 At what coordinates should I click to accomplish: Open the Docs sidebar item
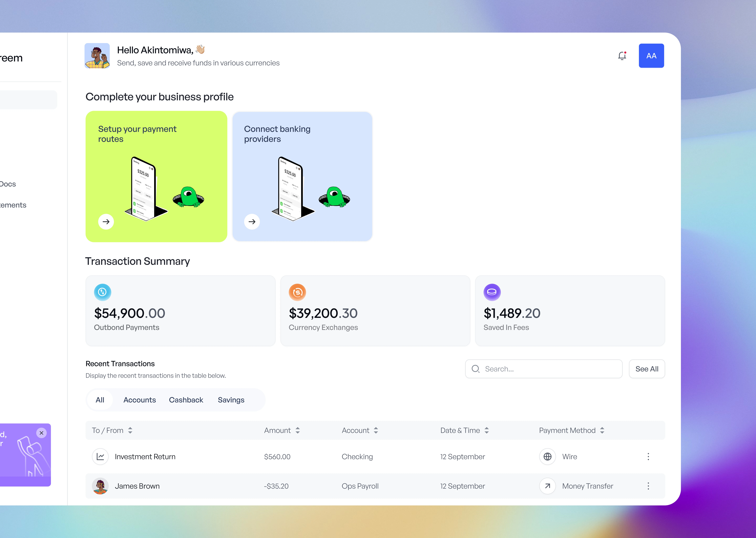coord(8,184)
